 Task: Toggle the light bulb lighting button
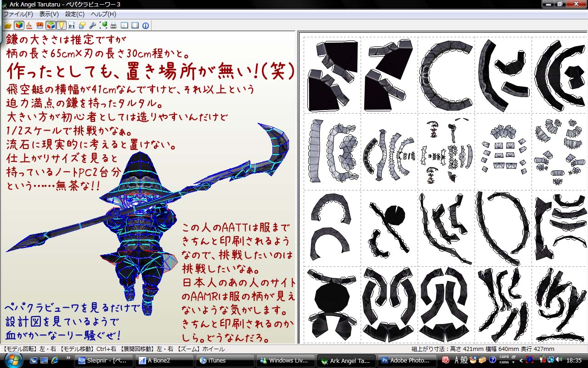click(61, 25)
